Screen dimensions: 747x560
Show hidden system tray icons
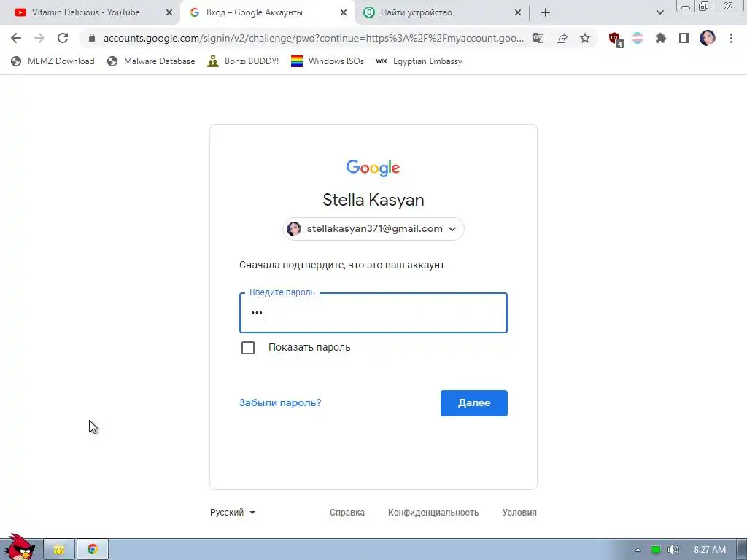[x=638, y=550]
